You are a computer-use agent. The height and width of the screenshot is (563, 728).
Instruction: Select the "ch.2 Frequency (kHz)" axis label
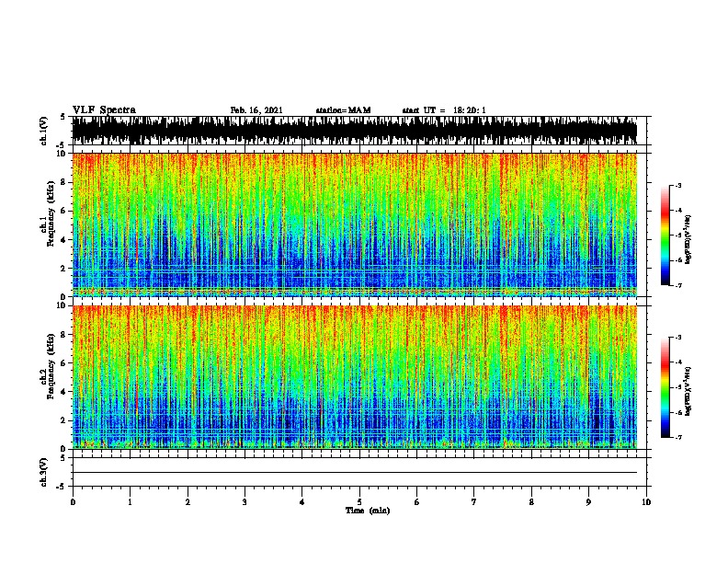tap(48, 366)
